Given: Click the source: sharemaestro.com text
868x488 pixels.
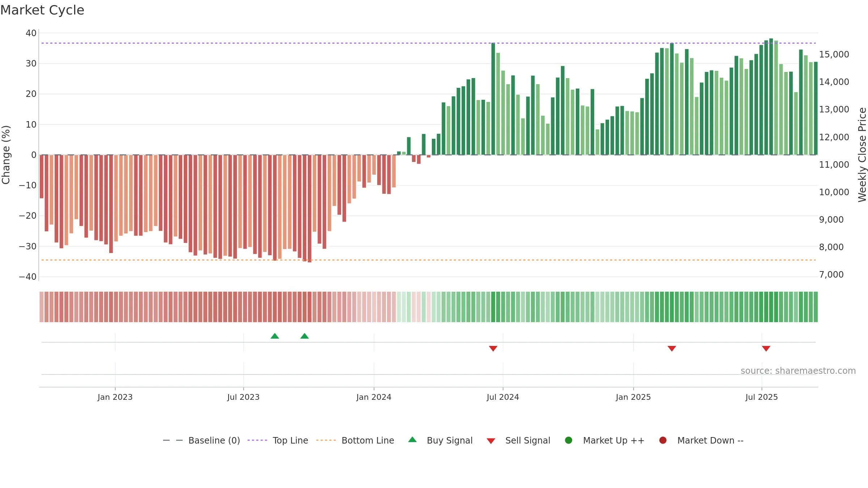Looking at the screenshot, I should pos(798,371).
